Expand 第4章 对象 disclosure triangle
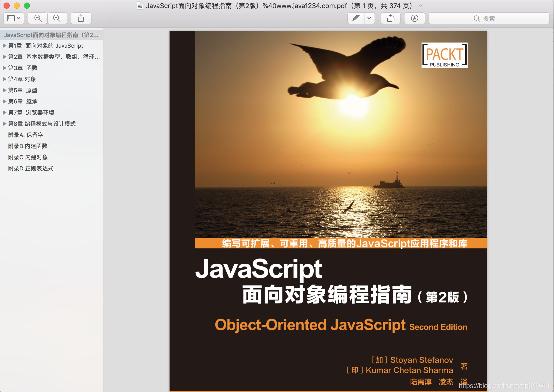Image resolution: width=554 pixels, height=392 pixels. pyautogui.click(x=4, y=79)
